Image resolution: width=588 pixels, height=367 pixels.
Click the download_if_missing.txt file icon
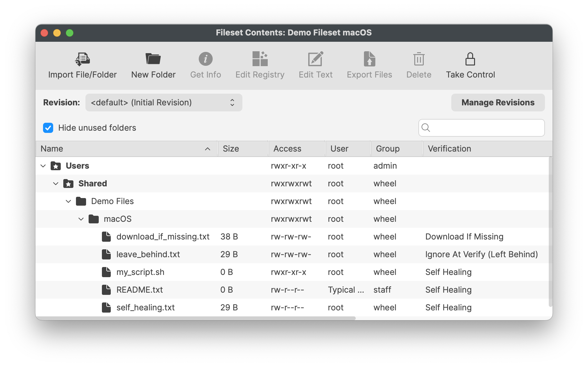click(x=106, y=237)
